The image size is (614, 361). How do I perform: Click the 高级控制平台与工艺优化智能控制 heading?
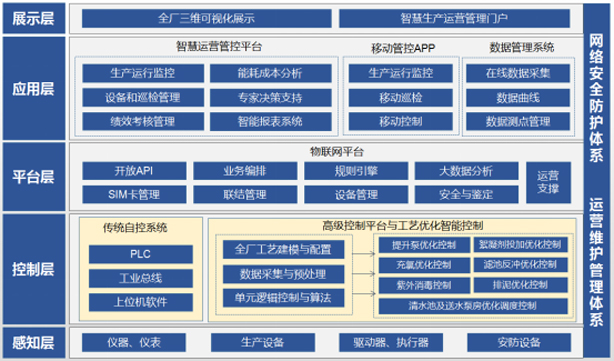click(403, 226)
